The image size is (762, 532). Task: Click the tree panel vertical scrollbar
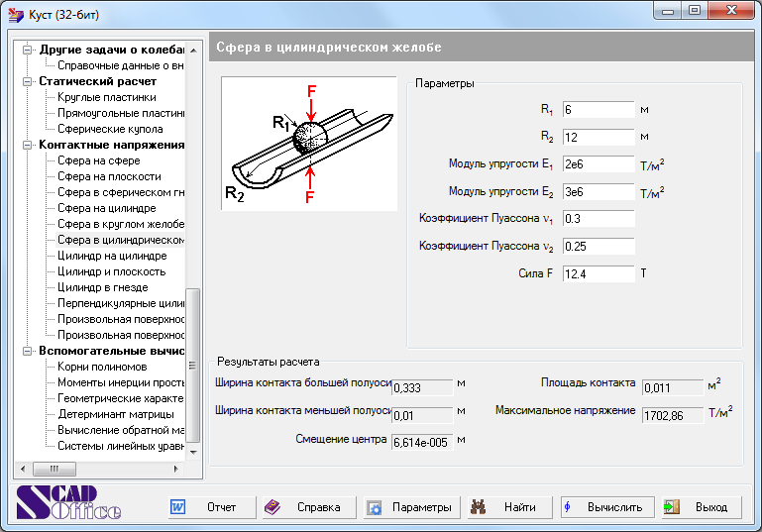(x=193, y=365)
